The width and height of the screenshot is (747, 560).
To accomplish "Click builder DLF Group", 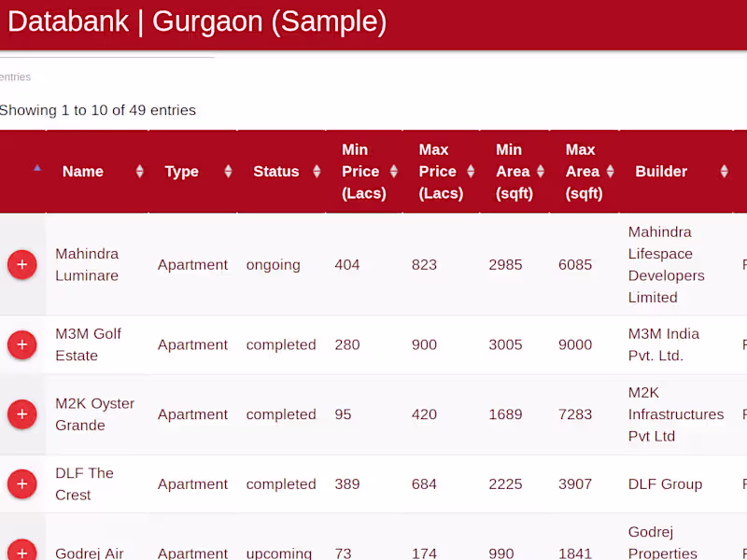I will [665, 484].
